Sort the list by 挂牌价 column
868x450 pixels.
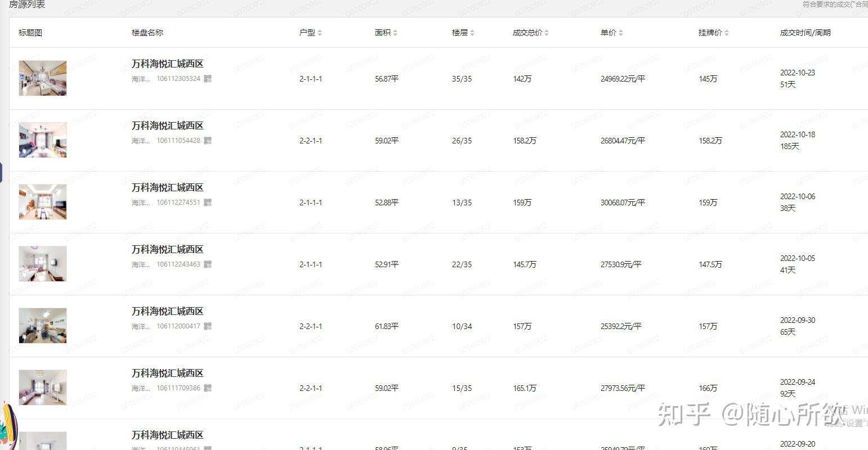point(727,33)
